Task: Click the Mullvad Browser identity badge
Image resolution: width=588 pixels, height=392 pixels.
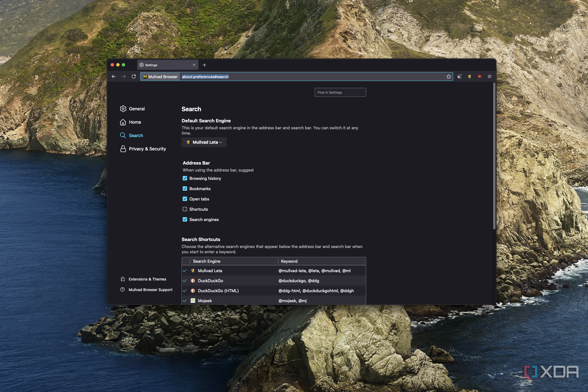Action: tap(160, 76)
